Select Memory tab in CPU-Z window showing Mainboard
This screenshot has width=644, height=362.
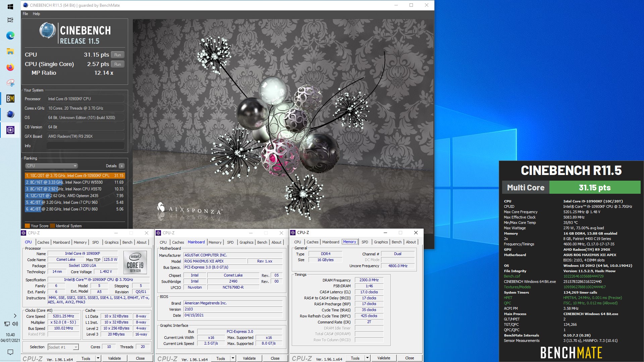215,242
